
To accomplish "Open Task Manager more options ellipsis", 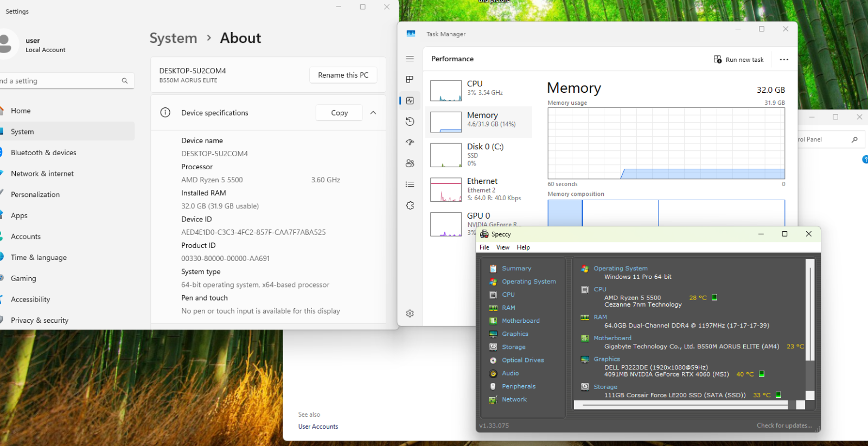I will pyautogui.click(x=784, y=60).
